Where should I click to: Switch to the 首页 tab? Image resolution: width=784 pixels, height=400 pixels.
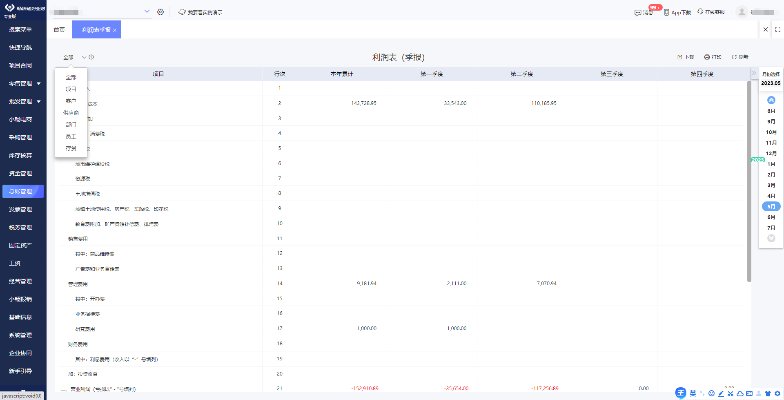pyautogui.click(x=59, y=31)
